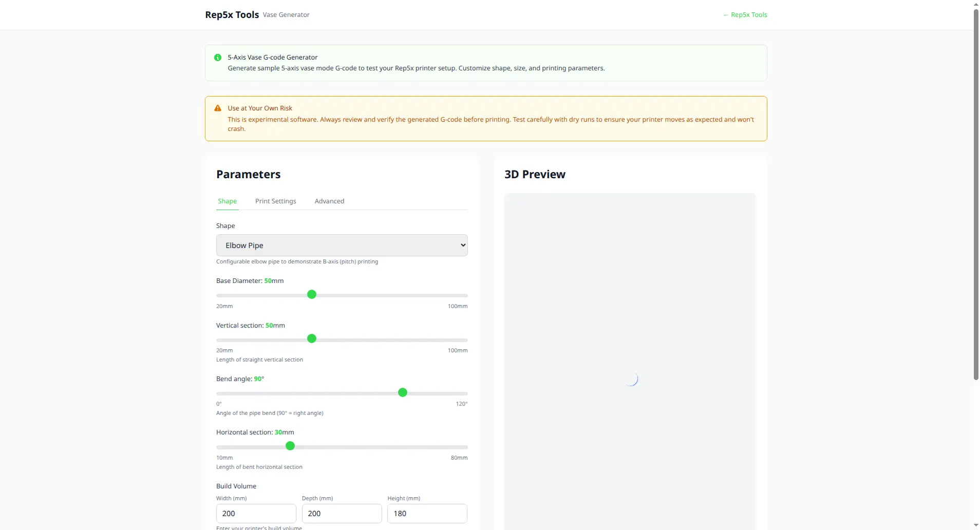980x530 pixels.
Task: Click the build volume Width input field
Action: tap(256, 514)
